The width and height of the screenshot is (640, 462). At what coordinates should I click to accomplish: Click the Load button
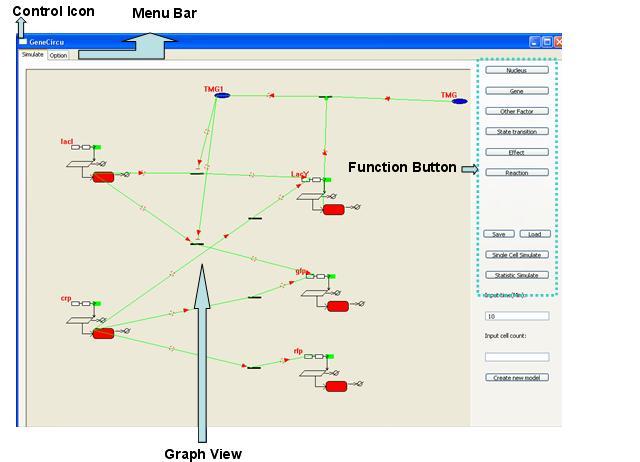click(x=535, y=234)
